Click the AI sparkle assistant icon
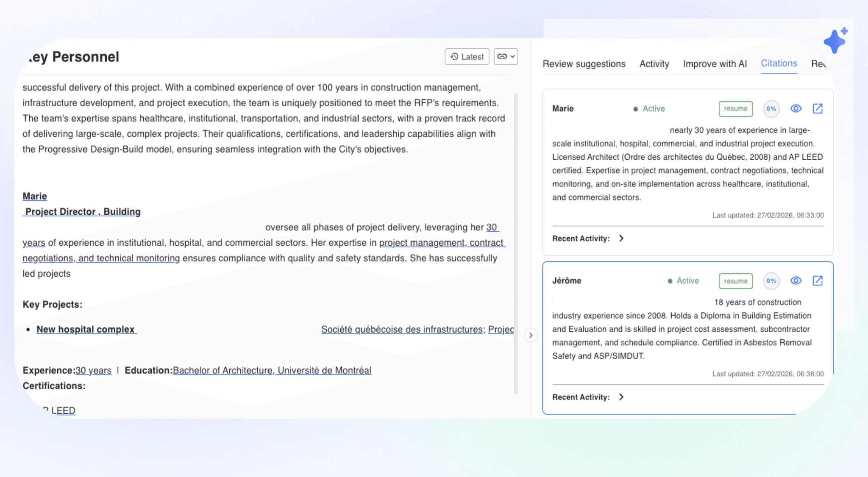 coord(835,41)
